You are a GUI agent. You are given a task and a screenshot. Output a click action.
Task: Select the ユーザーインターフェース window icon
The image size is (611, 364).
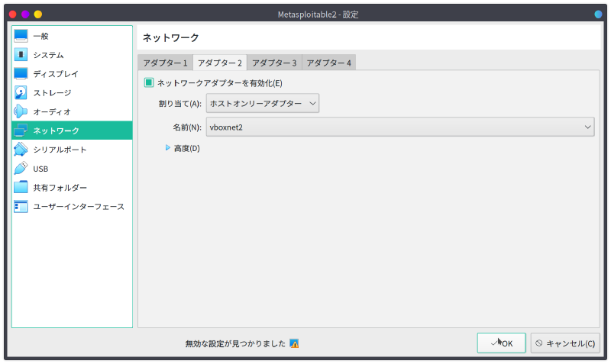pyautogui.click(x=21, y=207)
